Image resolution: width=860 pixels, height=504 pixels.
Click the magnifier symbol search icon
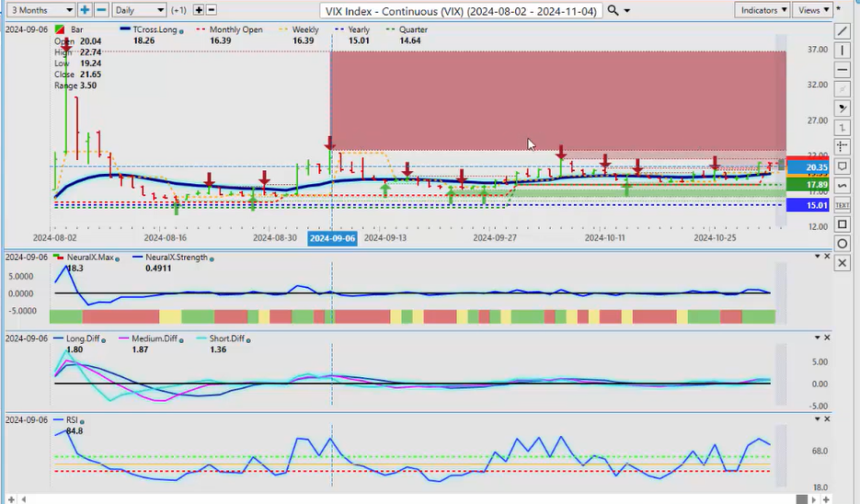click(x=613, y=10)
